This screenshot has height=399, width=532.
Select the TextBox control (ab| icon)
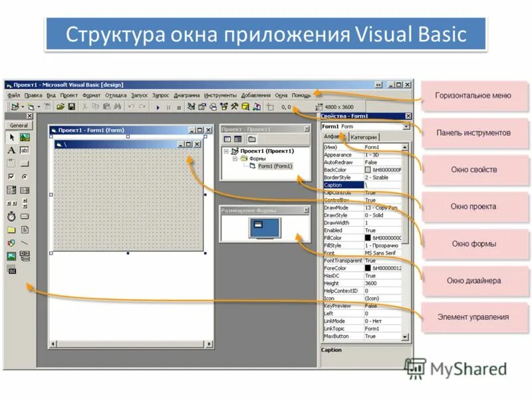click(x=25, y=150)
